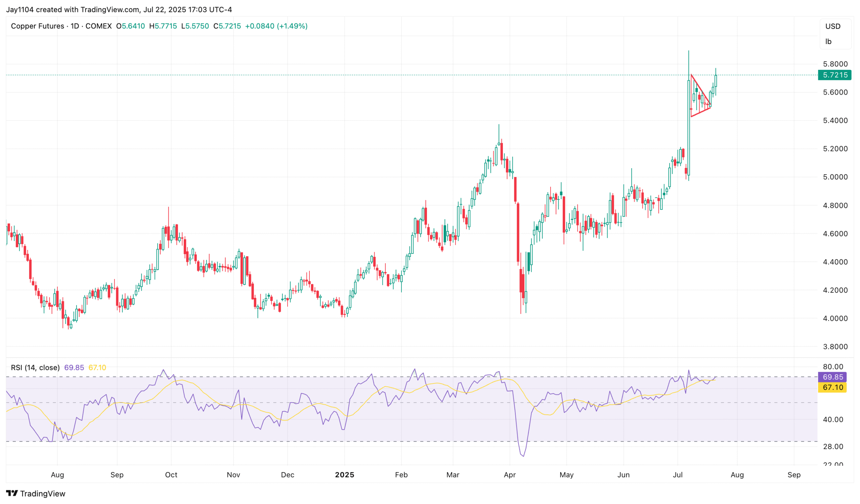Click the Feb label on time axis
Image resolution: width=860 pixels, height=504 pixels.
(401, 475)
